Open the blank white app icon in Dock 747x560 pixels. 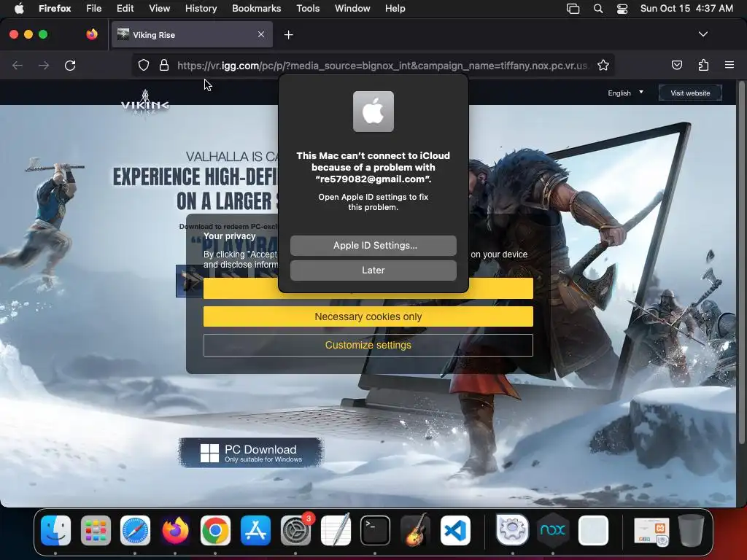click(x=593, y=531)
